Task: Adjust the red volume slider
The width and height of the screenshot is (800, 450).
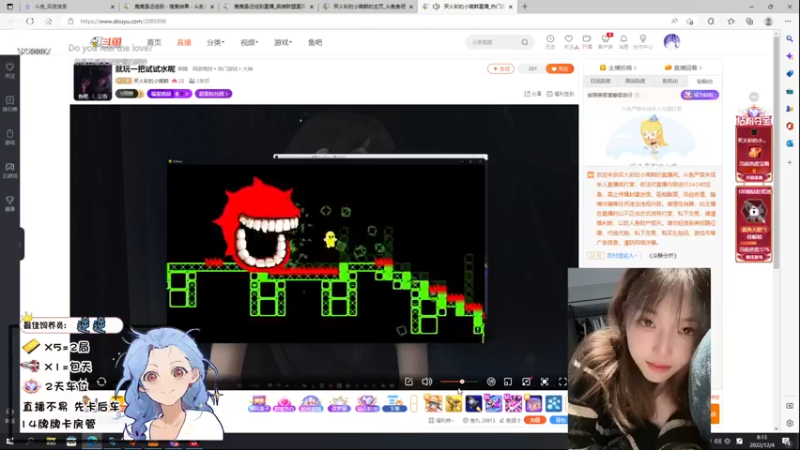Action: pos(459,382)
